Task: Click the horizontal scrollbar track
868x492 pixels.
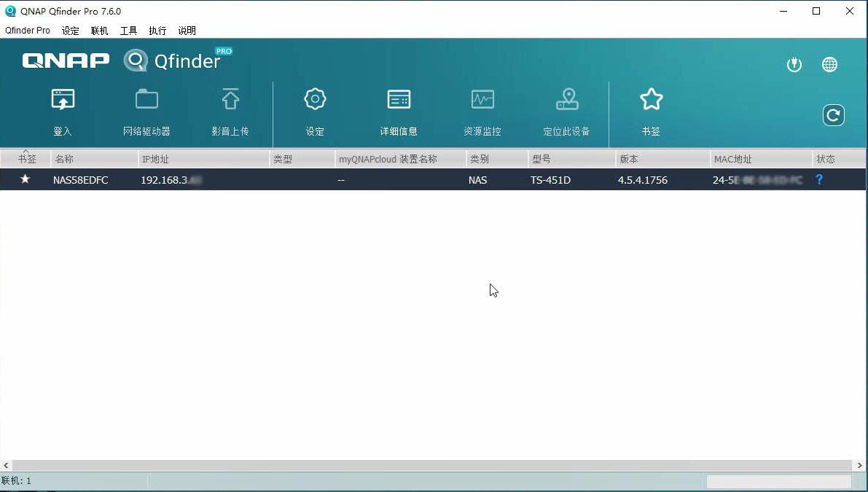Action: [x=433, y=466]
